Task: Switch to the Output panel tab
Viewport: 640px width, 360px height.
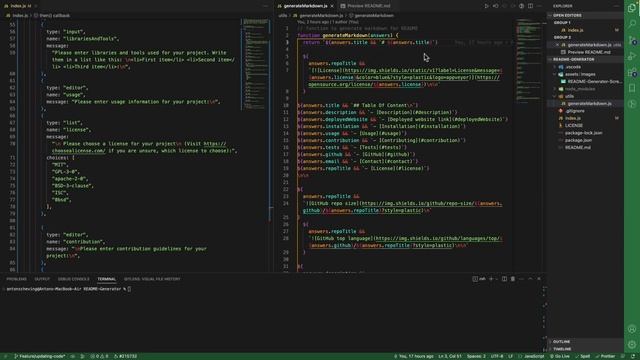Action: coord(42,279)
